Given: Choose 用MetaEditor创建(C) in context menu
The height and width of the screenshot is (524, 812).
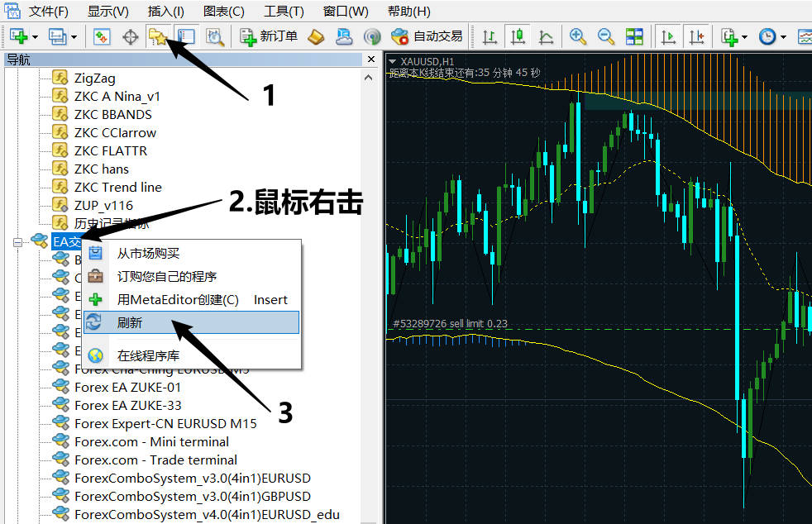Looking at the screenshot, I should click(192, 300).
